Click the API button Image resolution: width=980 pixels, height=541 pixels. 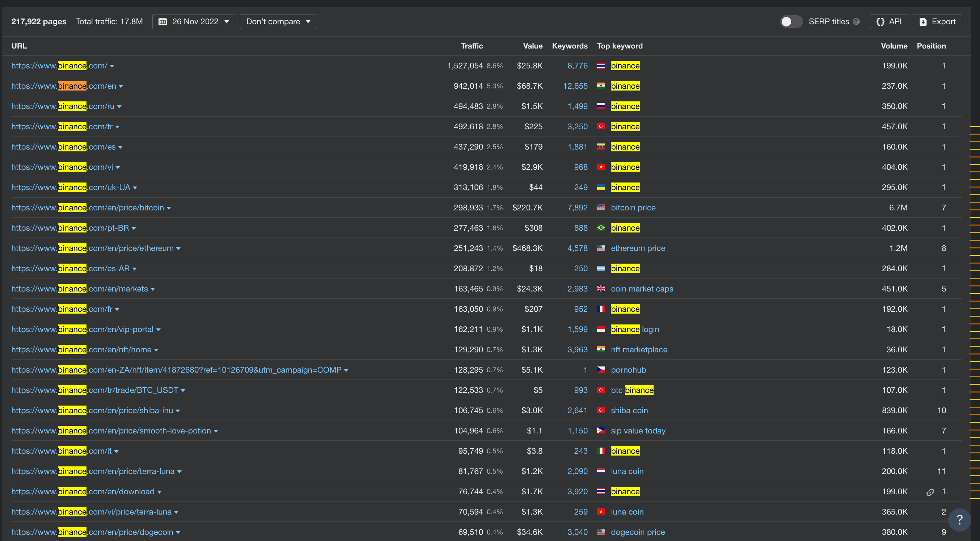coord(889,22)
